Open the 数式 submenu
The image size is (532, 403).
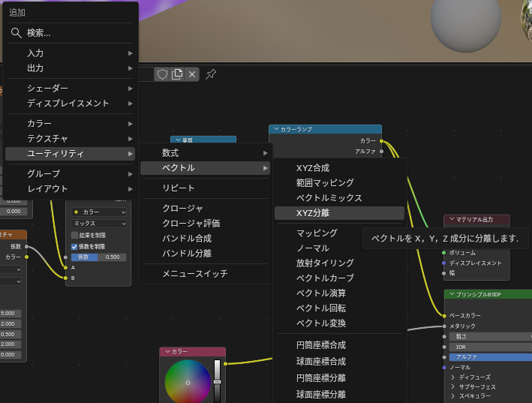[205, 153]
